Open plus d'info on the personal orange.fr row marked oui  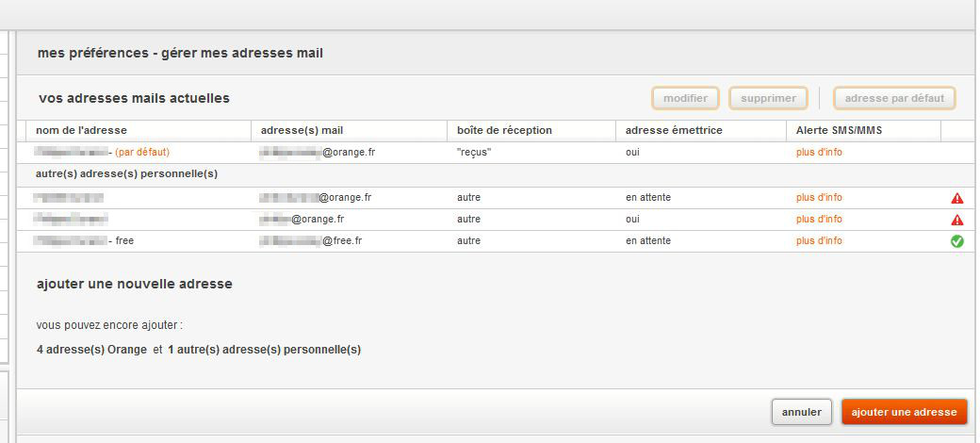click(x=819, y=220)
